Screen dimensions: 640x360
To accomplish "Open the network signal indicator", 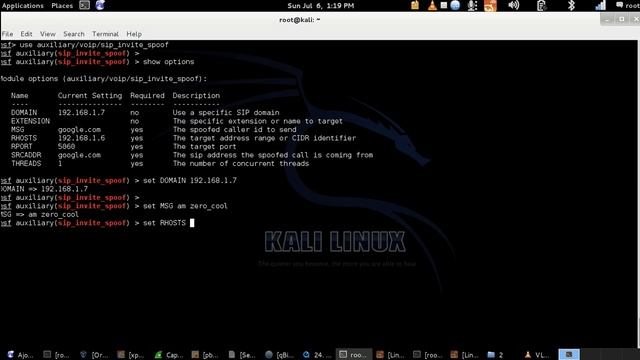I will pos(600,5).
